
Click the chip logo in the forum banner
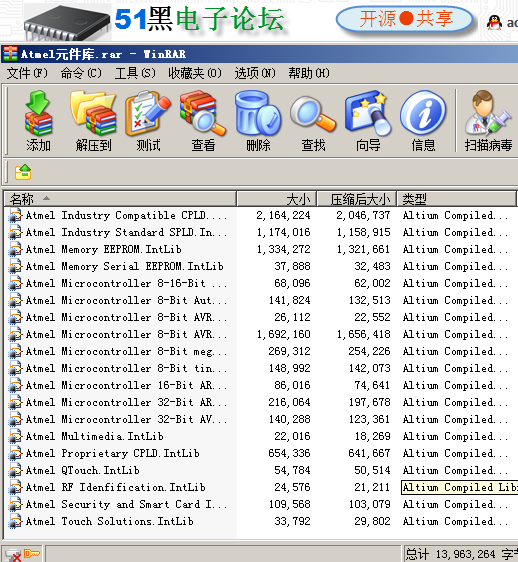[67, 23]
